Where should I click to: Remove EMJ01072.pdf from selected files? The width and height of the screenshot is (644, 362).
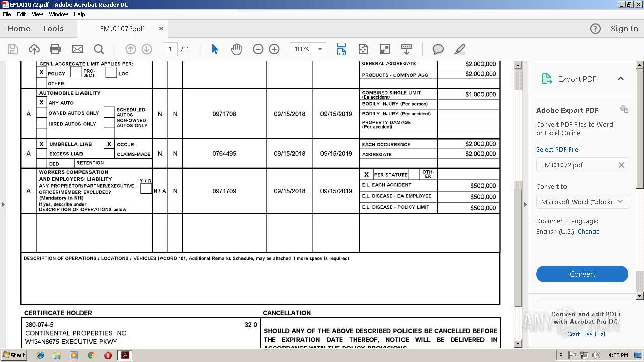[x=621, y=165]
